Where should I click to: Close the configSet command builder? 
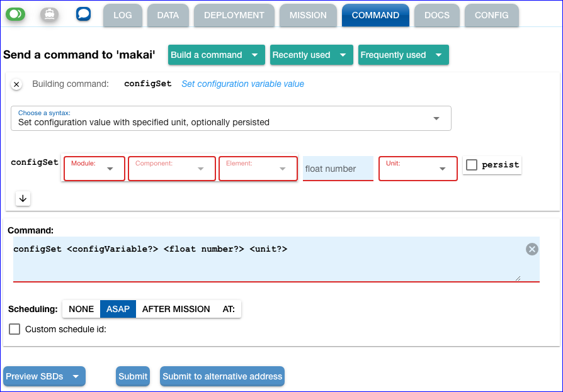tap(17, 84)
